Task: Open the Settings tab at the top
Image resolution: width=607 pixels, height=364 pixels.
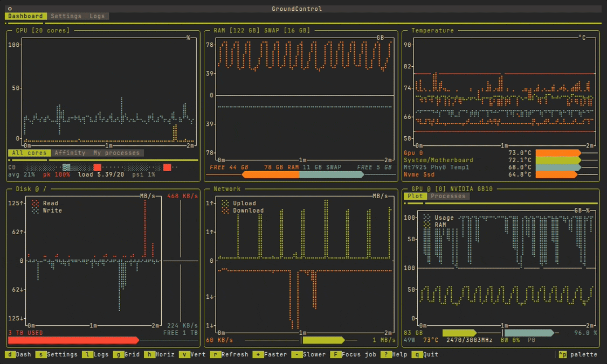Action: [66, 16]
